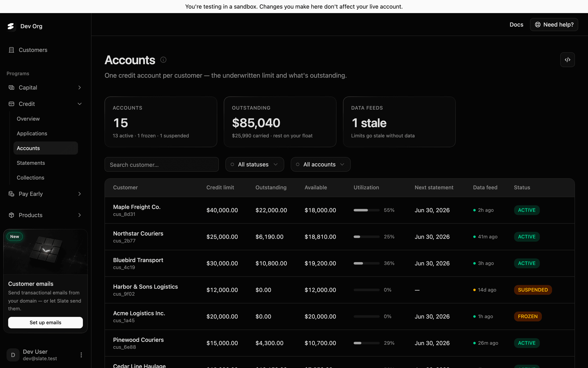The width and height of the screenshot is (588, 368).
Task: Click the Pay Early icon
Action: (x=11, y=194)
